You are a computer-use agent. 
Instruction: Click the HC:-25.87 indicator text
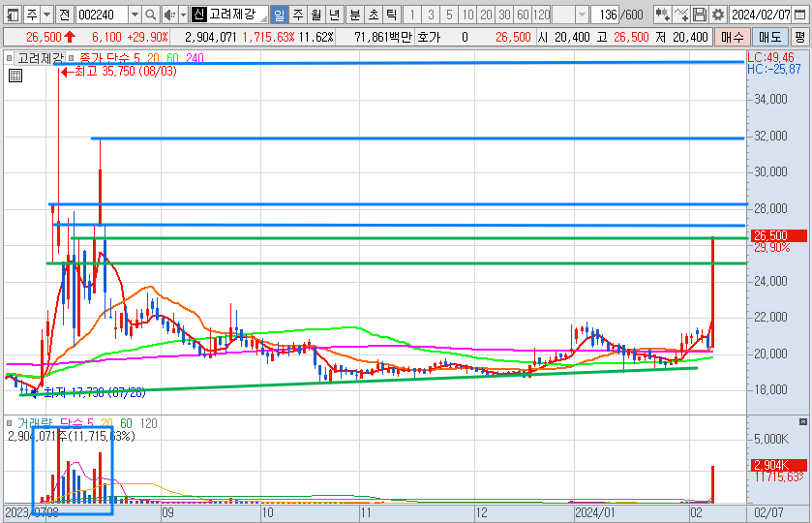click(x=773, y=69)
